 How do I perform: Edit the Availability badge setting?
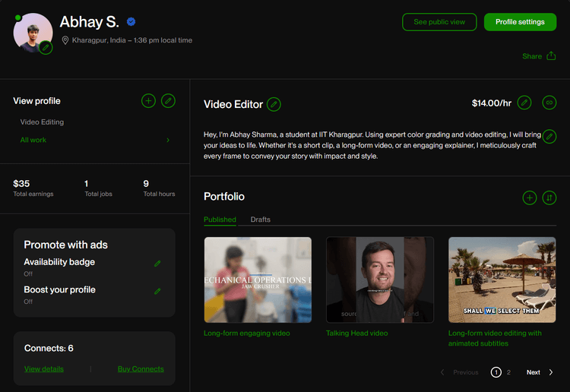tap(157, 264)
